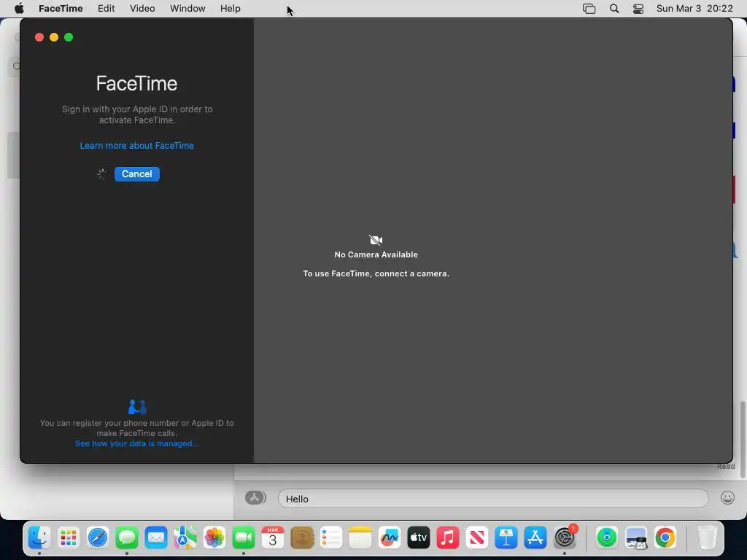Open Trash from the Dock
The image size is (747, 560).
[x=707, y=537]
